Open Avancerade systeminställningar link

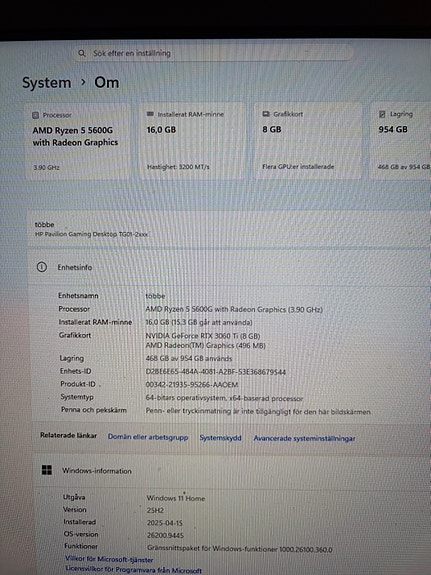304,438
